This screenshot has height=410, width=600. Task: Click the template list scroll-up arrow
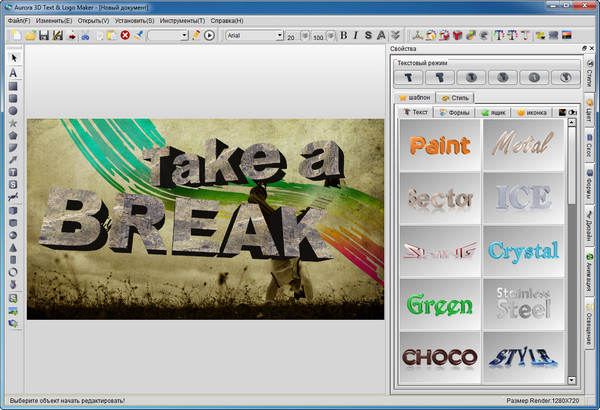click(x=572, y=123)
